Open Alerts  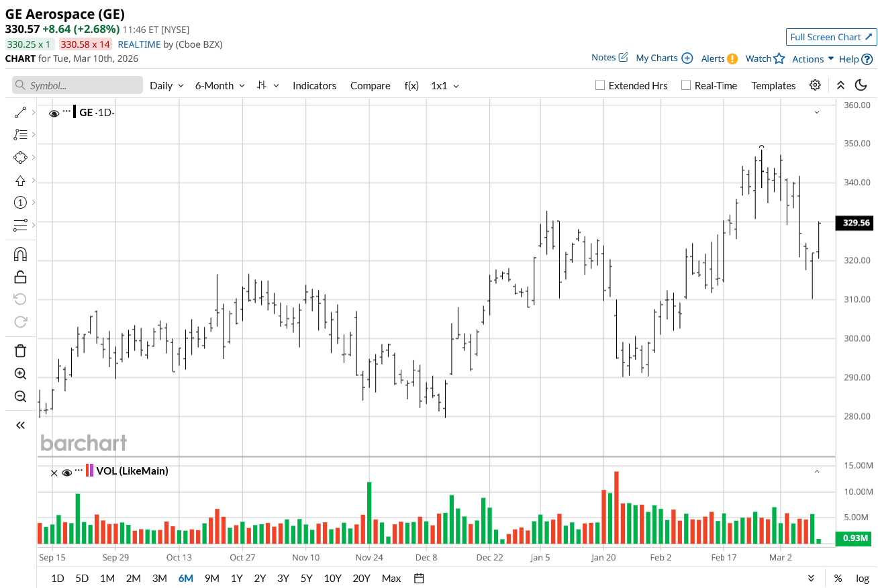719,58
